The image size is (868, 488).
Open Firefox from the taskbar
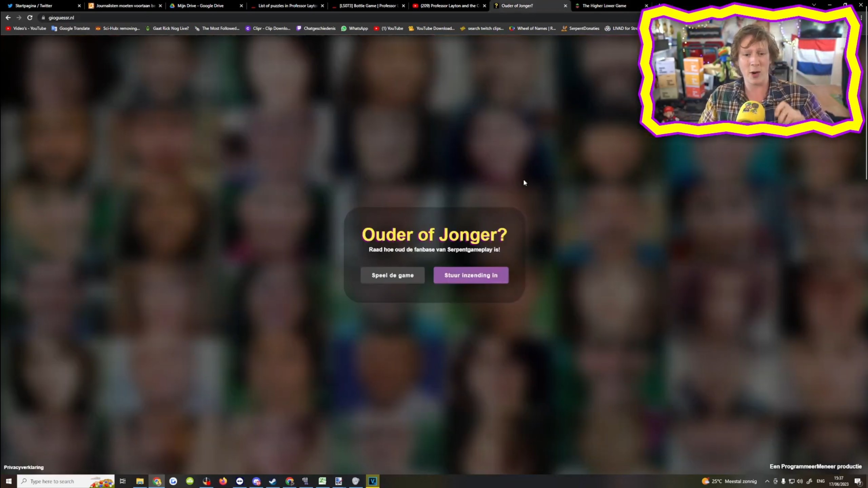223,481
